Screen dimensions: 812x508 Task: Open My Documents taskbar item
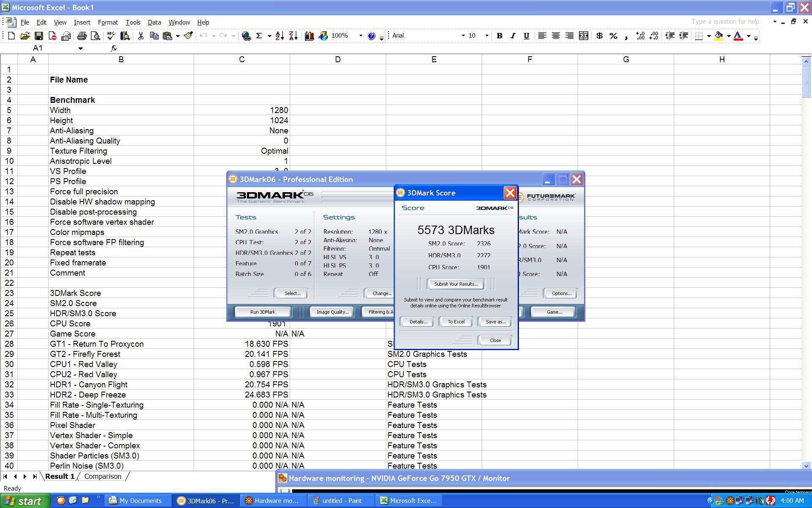pyautogui.click(x=139, y=501)
